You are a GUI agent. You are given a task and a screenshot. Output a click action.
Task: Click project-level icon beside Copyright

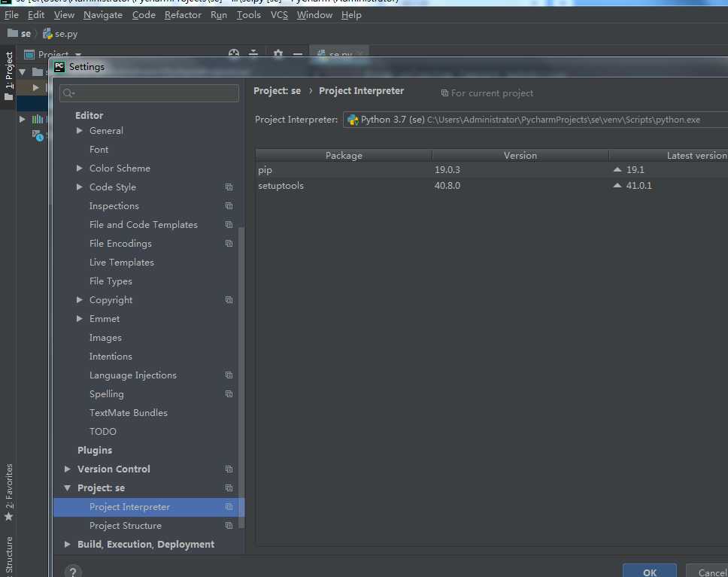tap(229, 300)
